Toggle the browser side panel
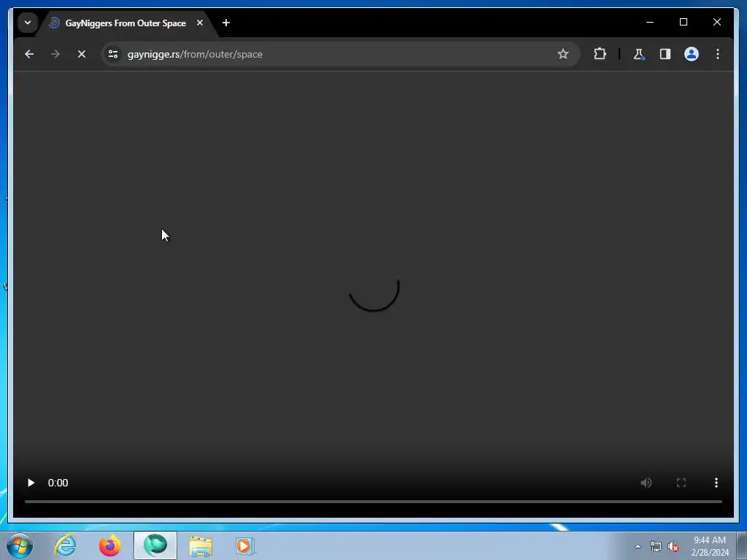Viewport: 747px width, 560px height. click(665, 54)
